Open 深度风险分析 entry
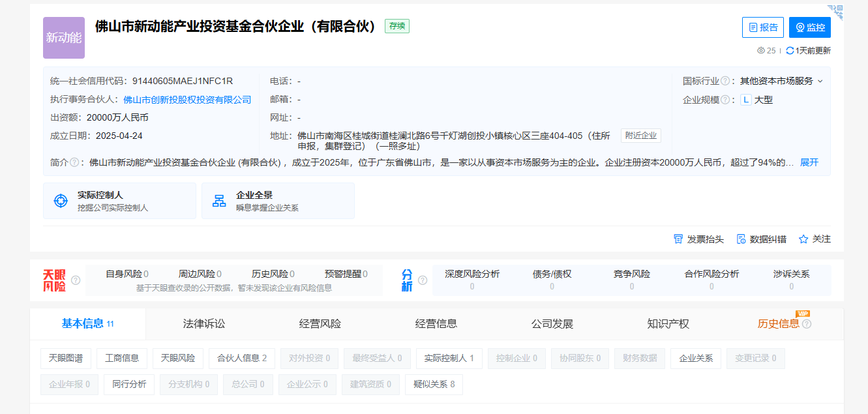The image size is (868, 414). (x=472, y=280)
